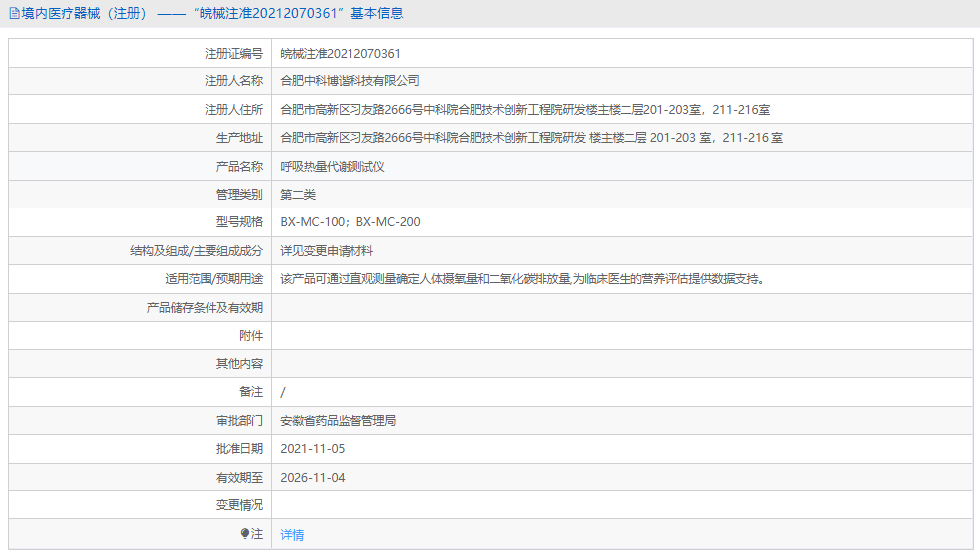This screenshot has height=555, width=980.
Task: Click the 批准日期 label
Action: pos(239,448)
